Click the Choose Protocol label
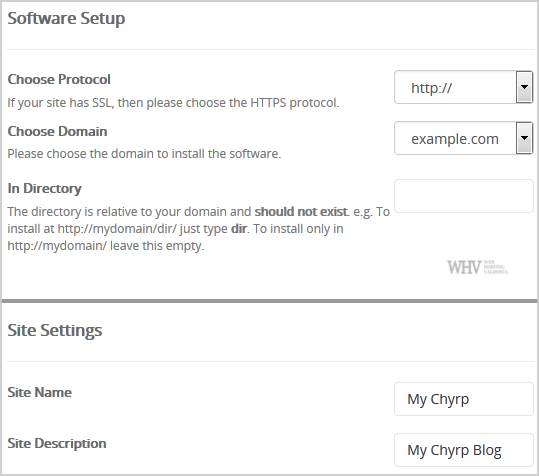 [x=59, y=79]
